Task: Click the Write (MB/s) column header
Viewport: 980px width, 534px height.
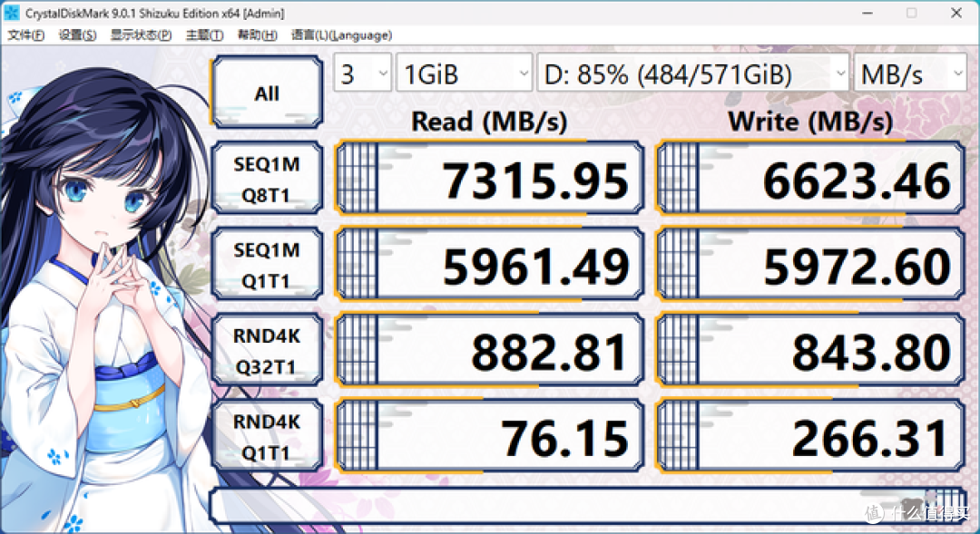Action: [810, 121]
